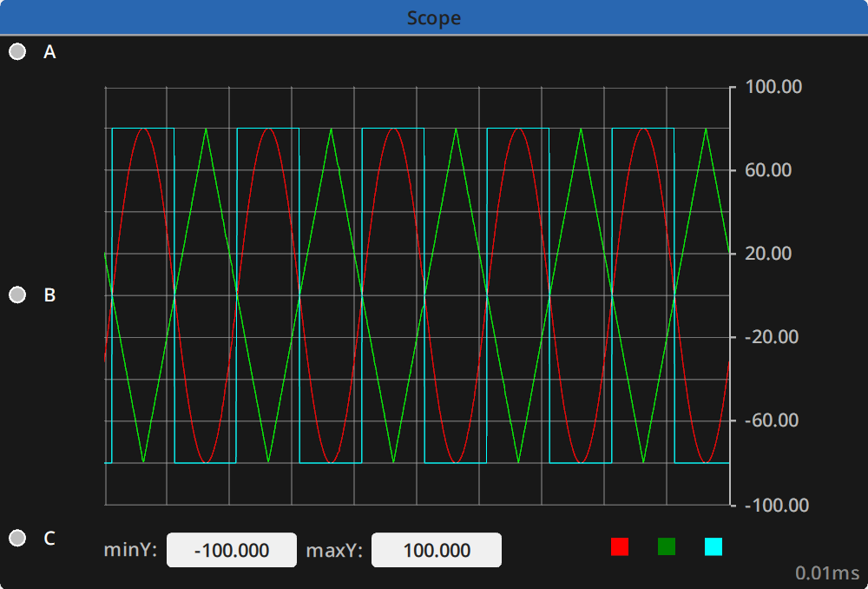Select channel A radio button
The image size is (868, 589).
[16, 50]
